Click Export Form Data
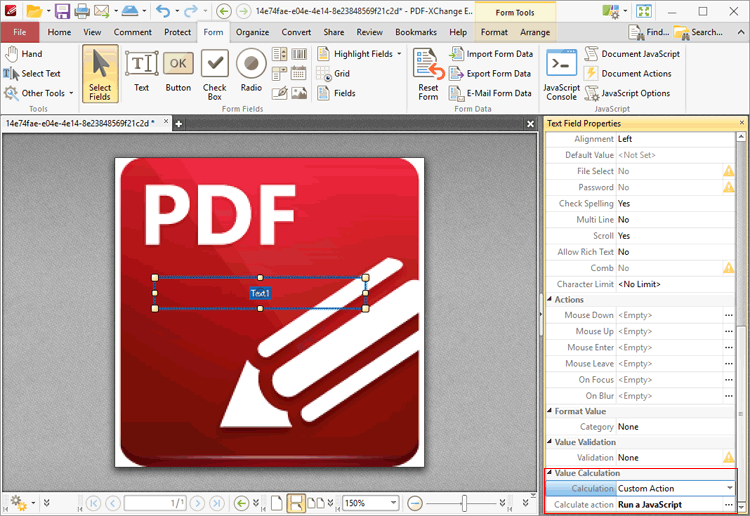The height and width of the screenshot is (516, 750). [490, 74]
